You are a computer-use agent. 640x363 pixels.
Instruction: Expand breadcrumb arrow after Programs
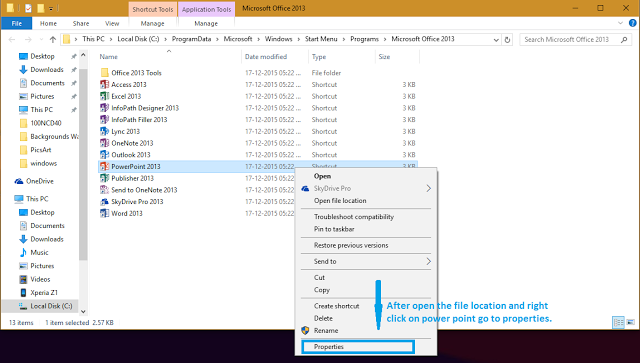(x=385, y=39)
